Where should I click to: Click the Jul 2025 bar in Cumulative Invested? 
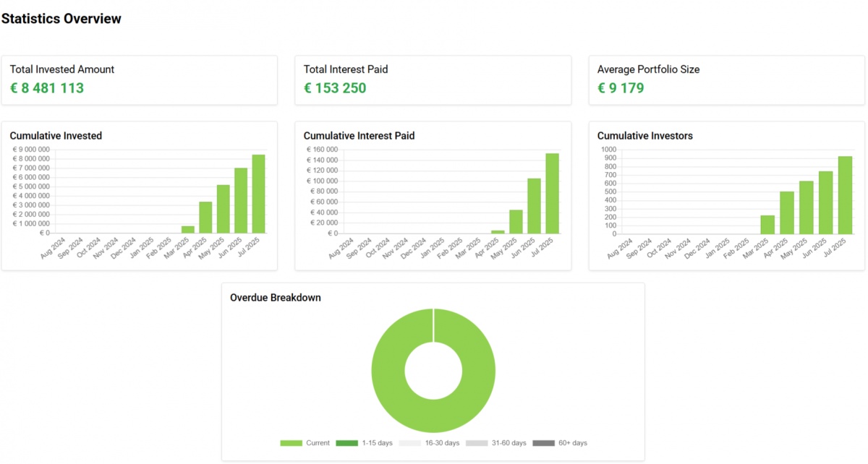click(258, 194)
